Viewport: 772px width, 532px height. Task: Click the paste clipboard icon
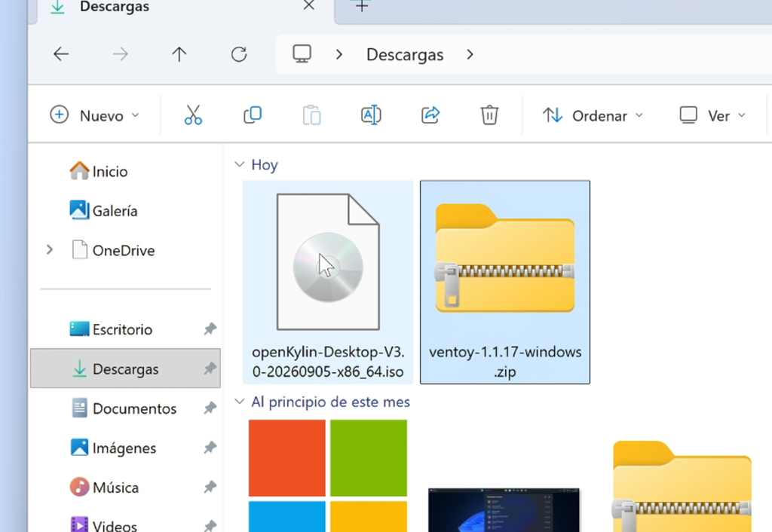311,115
